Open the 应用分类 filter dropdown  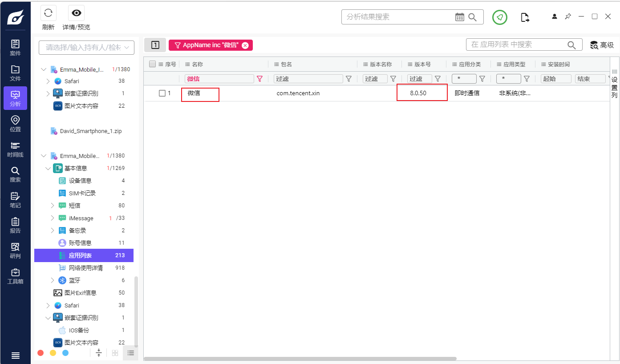click(464, 79)
